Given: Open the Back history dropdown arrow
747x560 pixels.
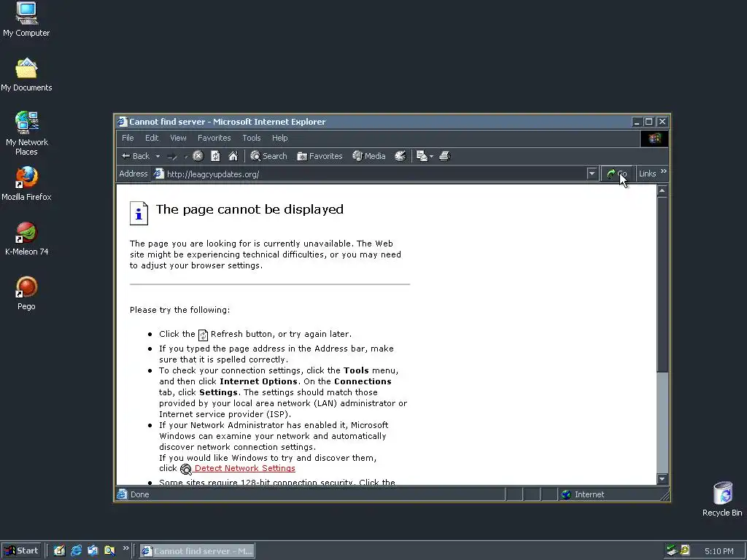Looking at the screenshot, I should 158,156.
